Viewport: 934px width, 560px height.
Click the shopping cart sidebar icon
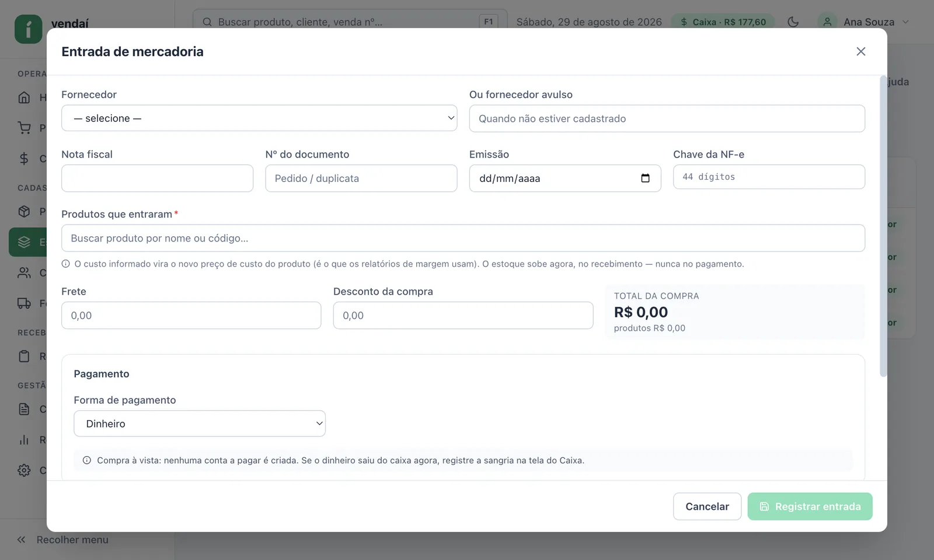click(x=24, y=128)
